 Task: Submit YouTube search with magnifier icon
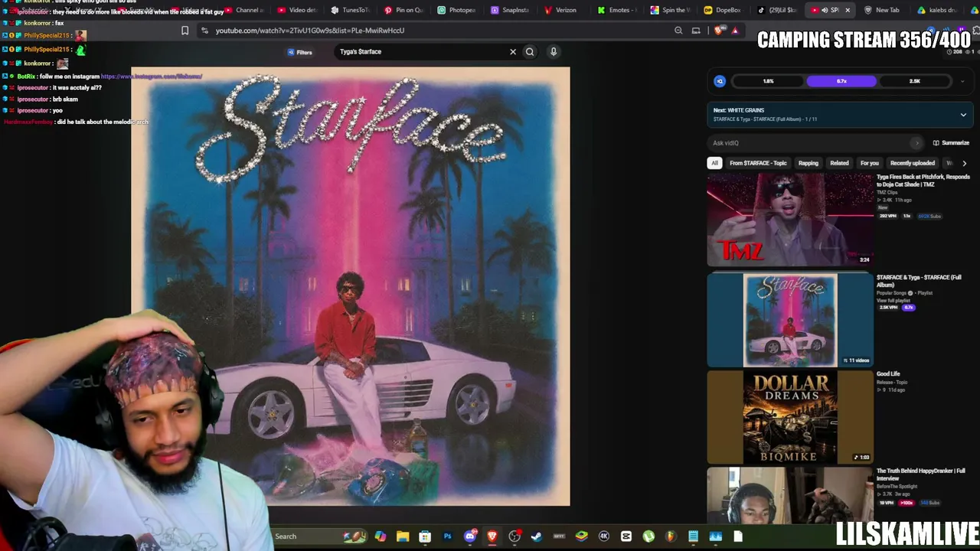click(530, 52)
